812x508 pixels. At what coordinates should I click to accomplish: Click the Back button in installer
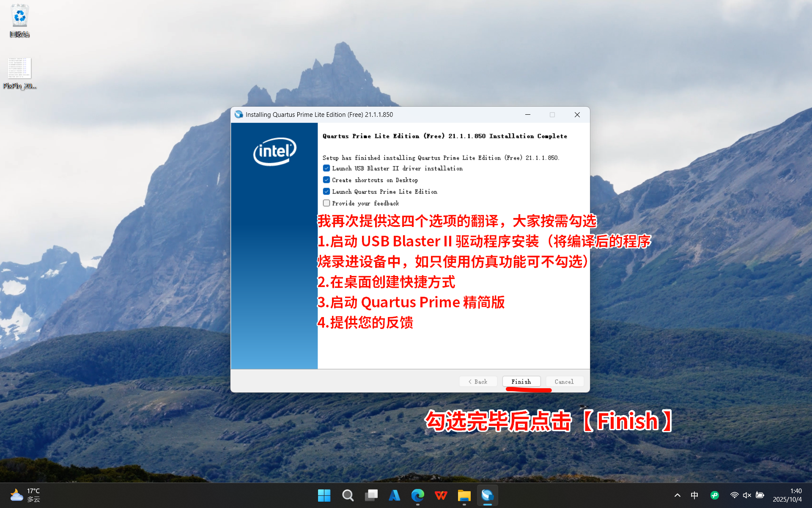[x=478, y=381]
